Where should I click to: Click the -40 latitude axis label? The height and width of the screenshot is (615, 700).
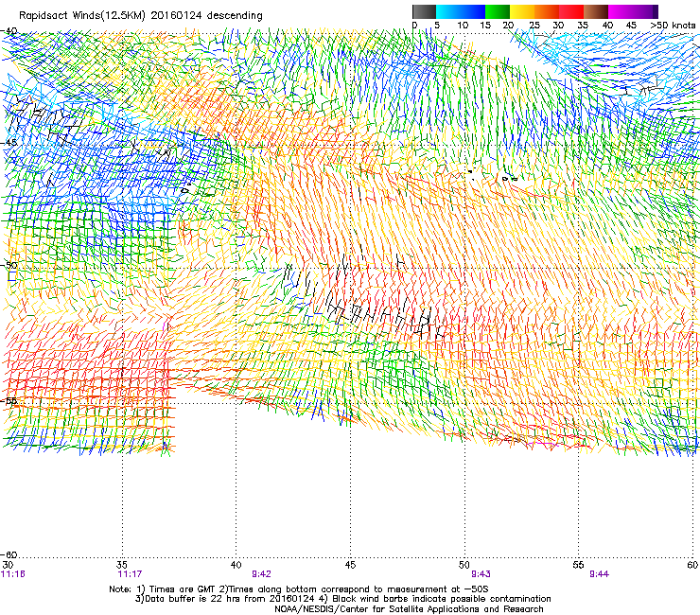9,31
